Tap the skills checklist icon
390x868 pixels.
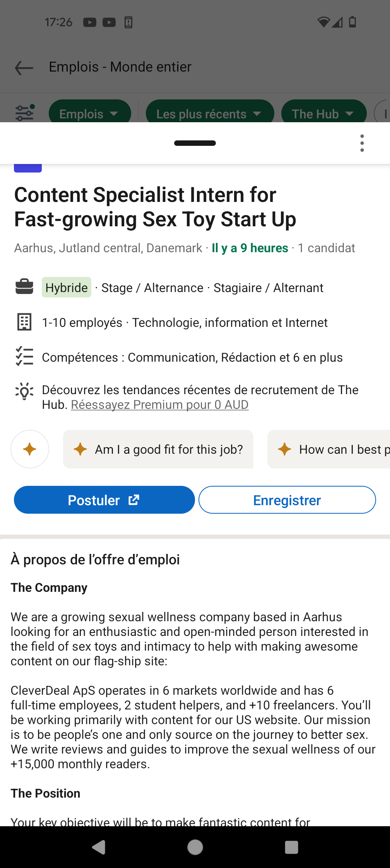(x=24, y=356)
